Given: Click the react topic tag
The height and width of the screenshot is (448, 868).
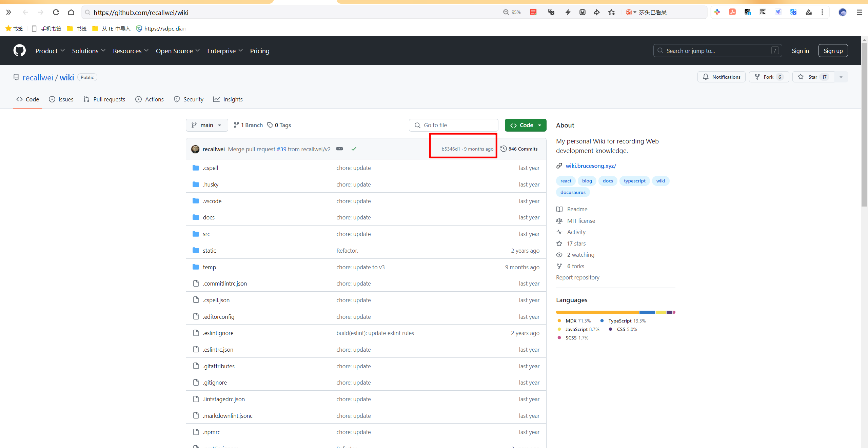Looking at the screenshot, I should click(566, 181).
